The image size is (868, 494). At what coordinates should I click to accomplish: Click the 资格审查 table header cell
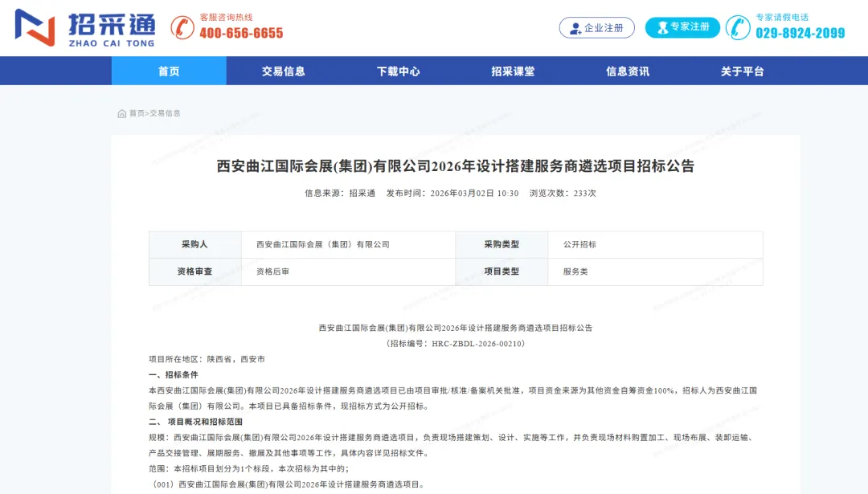click(194, 271)
